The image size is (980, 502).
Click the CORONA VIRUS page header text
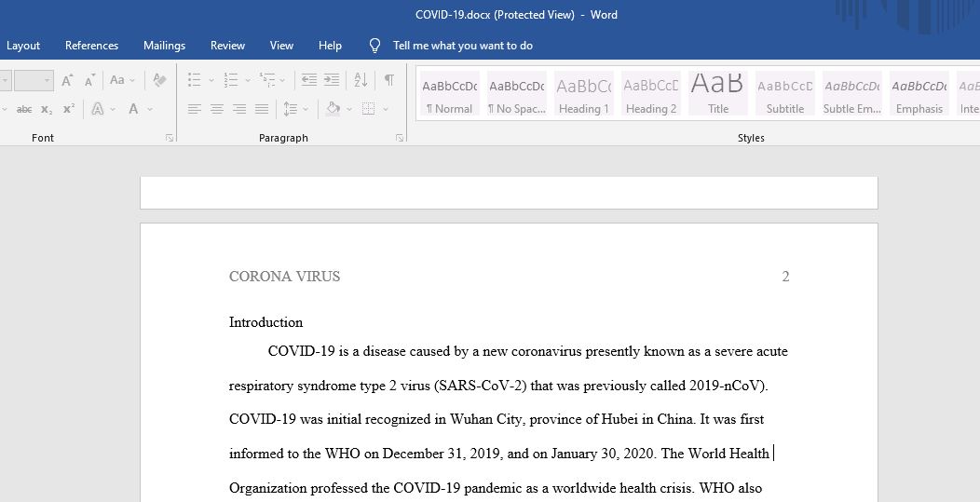284,277
